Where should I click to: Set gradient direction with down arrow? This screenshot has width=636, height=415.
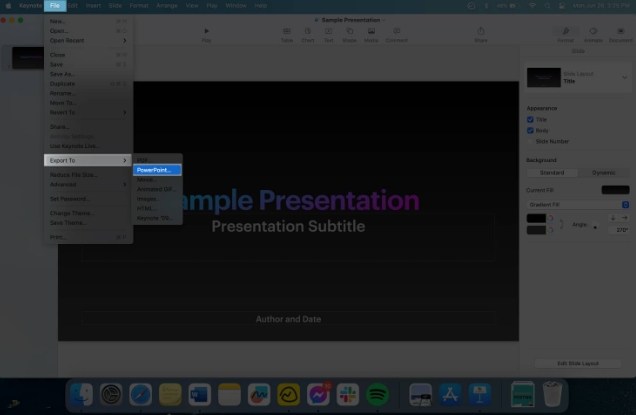613,218
